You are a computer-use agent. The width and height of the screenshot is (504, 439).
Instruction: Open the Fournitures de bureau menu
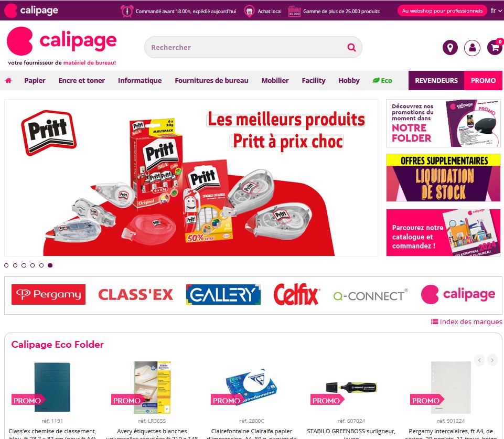coord(211,80)
